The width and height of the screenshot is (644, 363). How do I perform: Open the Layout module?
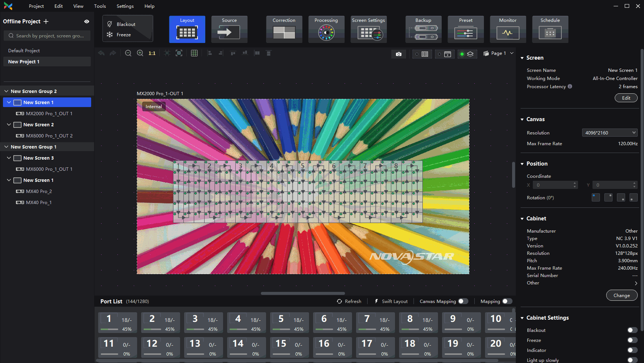(x=187, y=29)
